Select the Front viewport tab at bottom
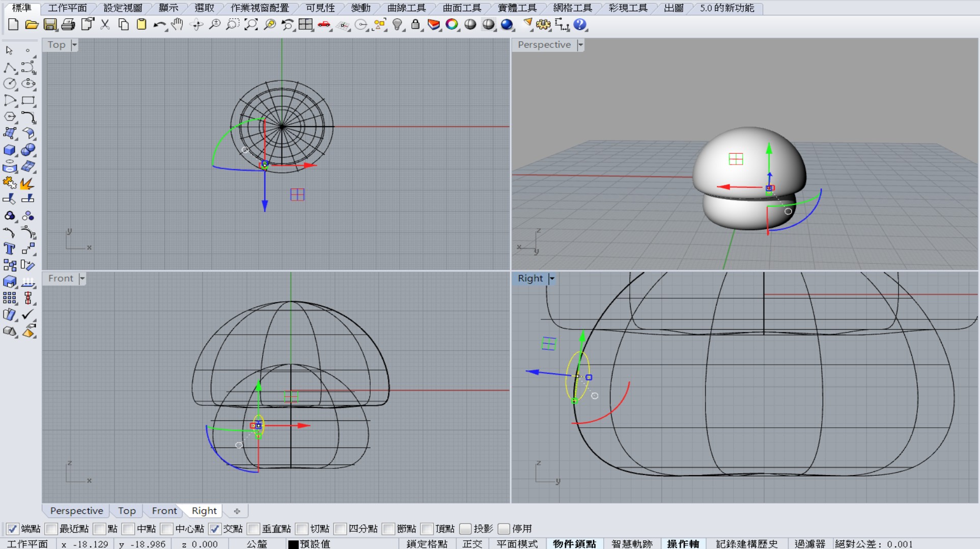 point(164,511)
